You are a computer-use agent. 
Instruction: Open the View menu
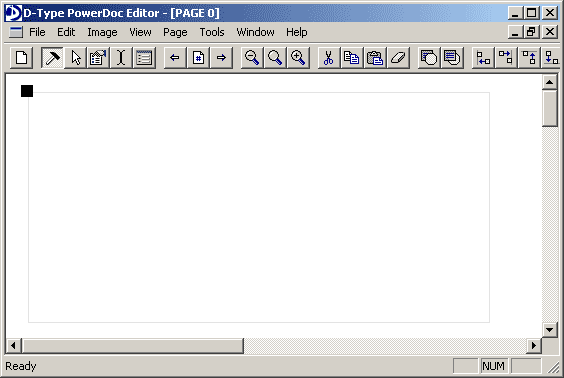point(140,32)
